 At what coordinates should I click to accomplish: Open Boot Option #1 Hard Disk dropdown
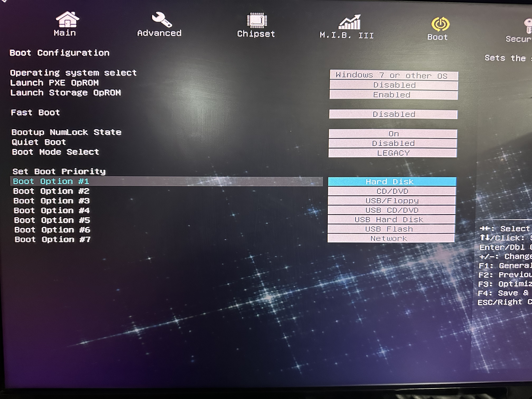click(x=392, y=182)
